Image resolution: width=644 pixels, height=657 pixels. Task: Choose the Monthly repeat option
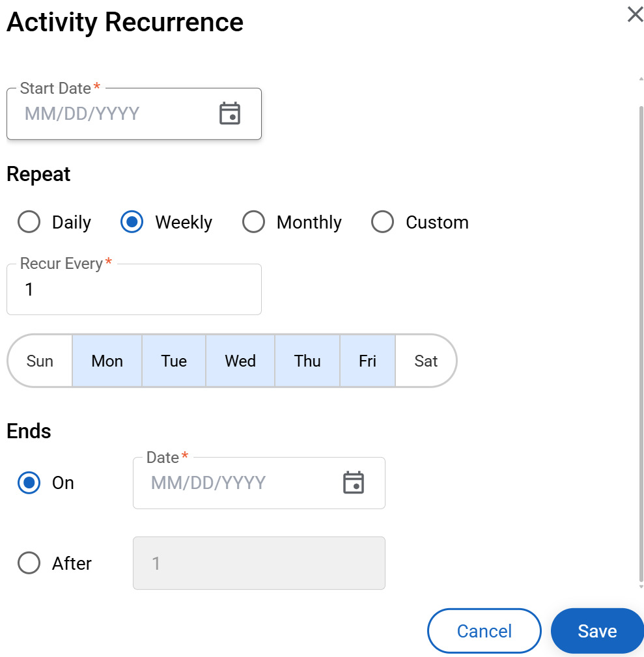click(253, 222)
